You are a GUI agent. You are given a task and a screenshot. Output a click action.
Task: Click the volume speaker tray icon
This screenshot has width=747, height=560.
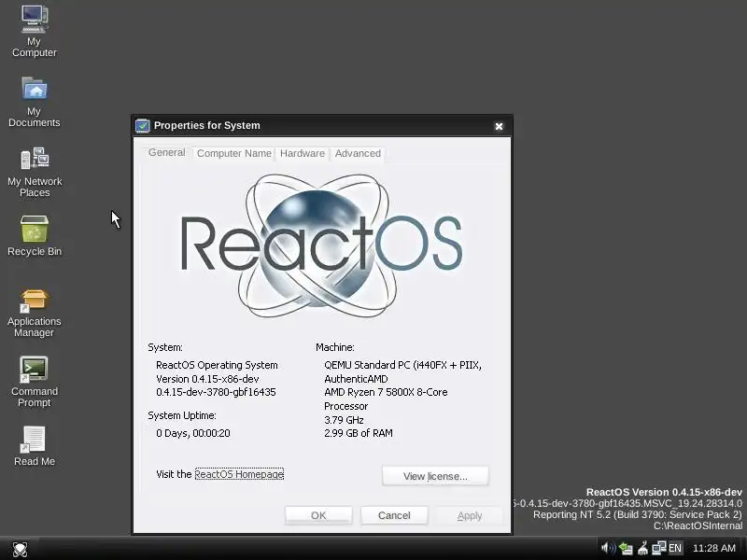click(x=608, y=548)
